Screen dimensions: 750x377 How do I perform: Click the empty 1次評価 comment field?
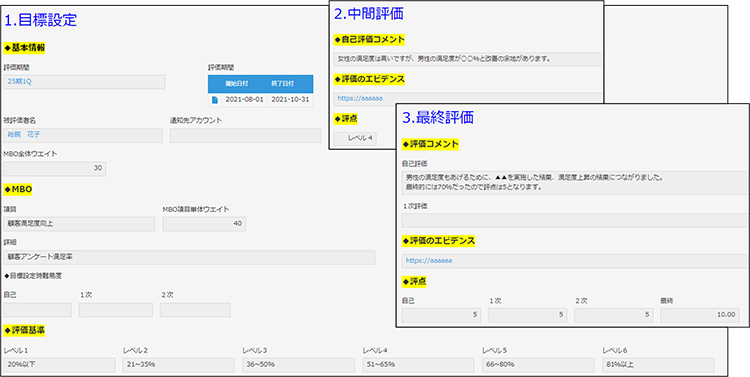[574, 221]
